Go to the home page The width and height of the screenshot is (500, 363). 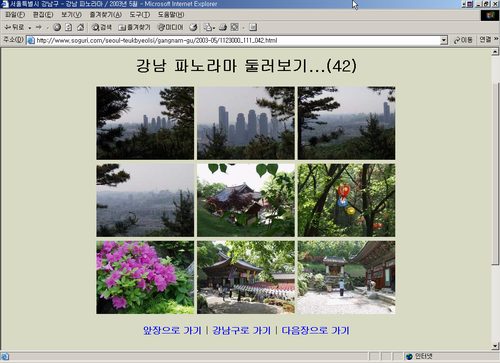80,27
